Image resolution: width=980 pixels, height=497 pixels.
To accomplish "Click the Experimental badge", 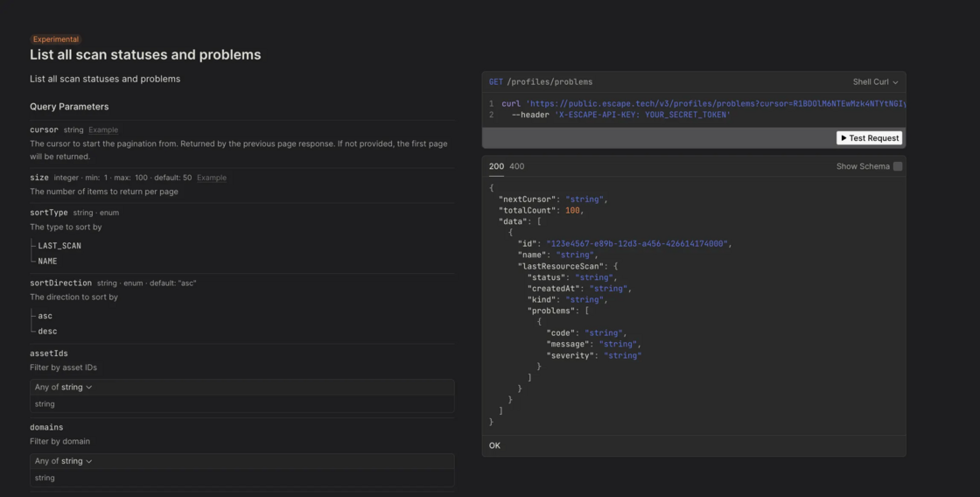I will click(x=56, y=39).
